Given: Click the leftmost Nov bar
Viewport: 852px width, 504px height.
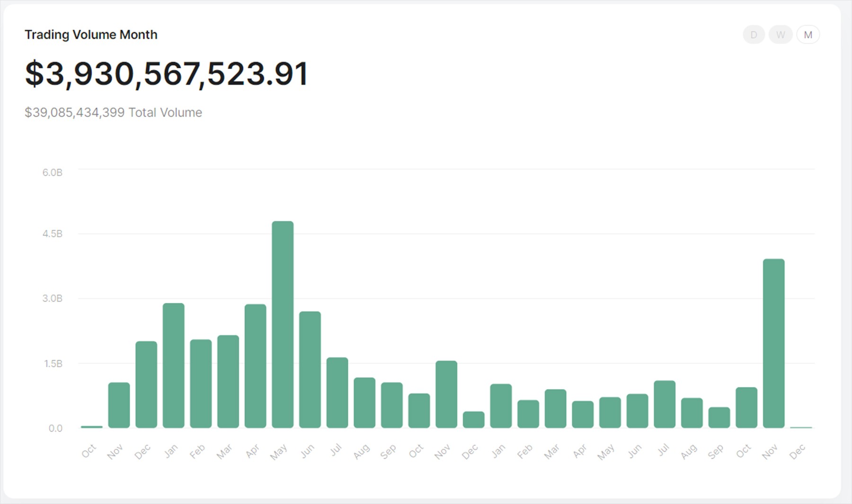Looking at the screenshot, I should click(119, 405).
